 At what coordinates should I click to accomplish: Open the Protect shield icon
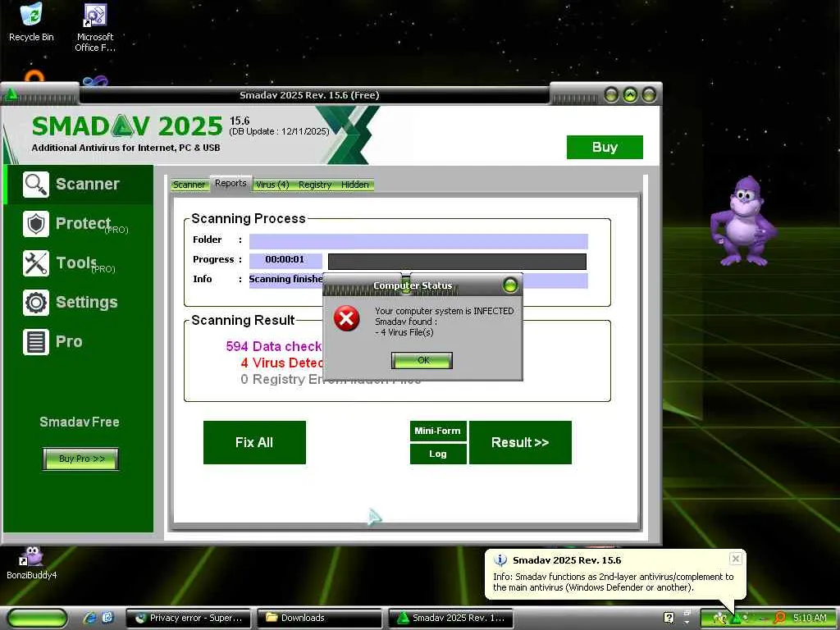[x=36, y=224]
